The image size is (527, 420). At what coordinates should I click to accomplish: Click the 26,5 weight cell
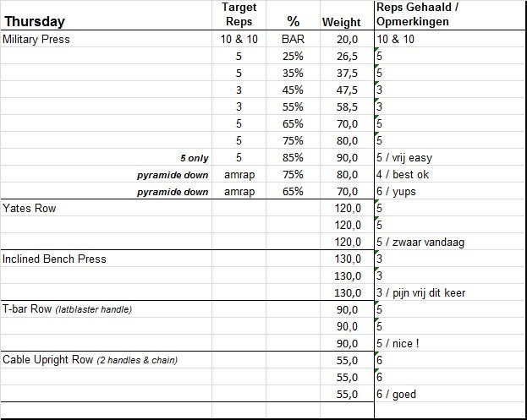pos(348,56)
